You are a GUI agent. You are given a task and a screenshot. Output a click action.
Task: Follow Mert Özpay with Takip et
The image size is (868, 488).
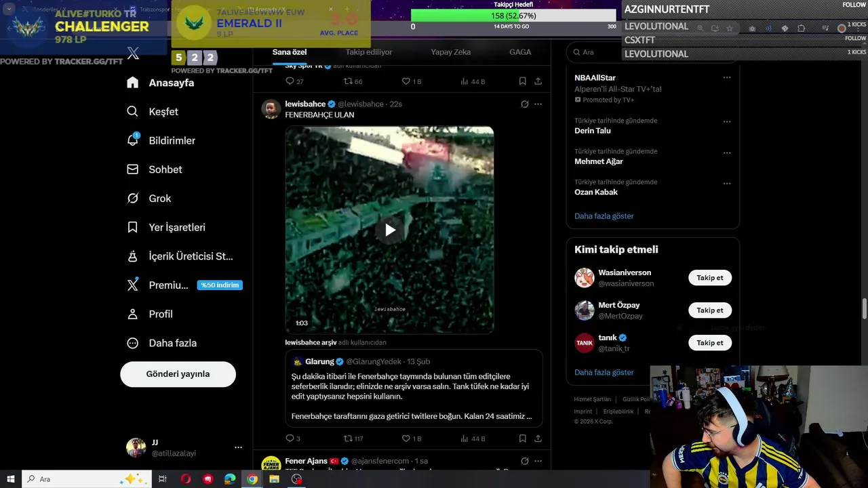710,310
